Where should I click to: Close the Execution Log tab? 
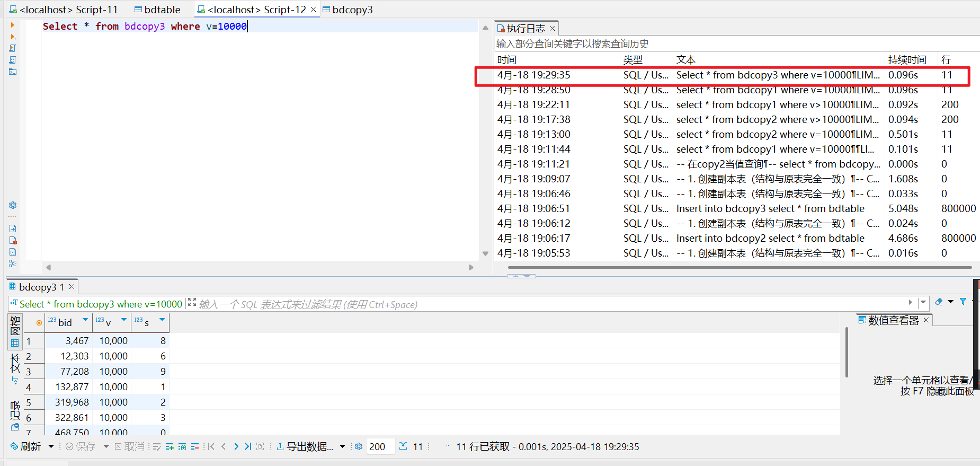(552, 29)
